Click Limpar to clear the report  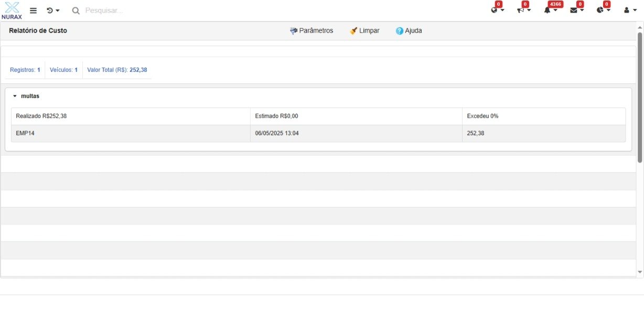(364, 31)
